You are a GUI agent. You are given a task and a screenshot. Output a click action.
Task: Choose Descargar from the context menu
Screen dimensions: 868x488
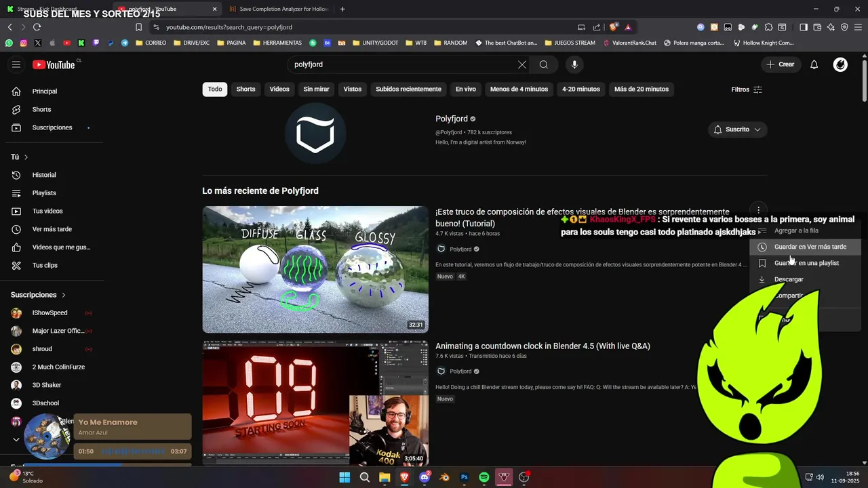tap(806, 279)
